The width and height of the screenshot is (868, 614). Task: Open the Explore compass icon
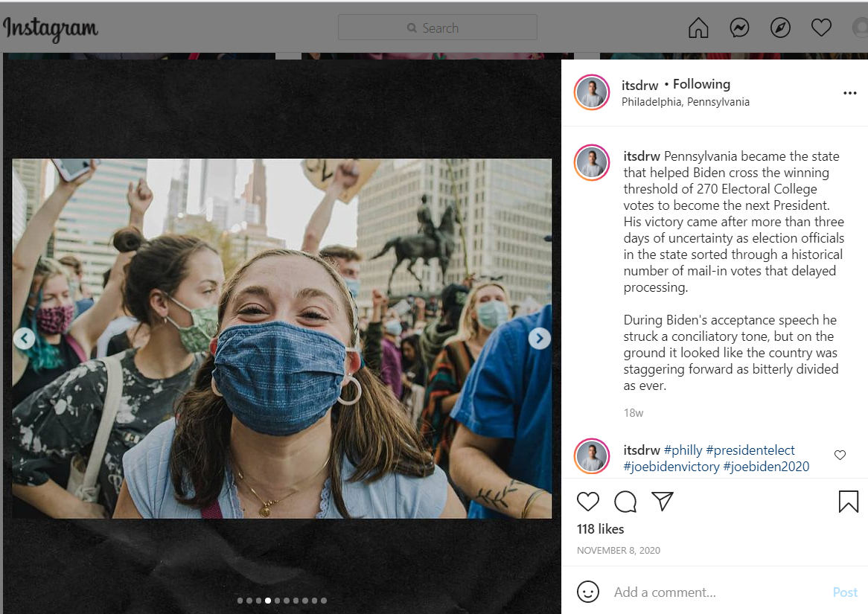pyautogui.click(x=780, y=28)
